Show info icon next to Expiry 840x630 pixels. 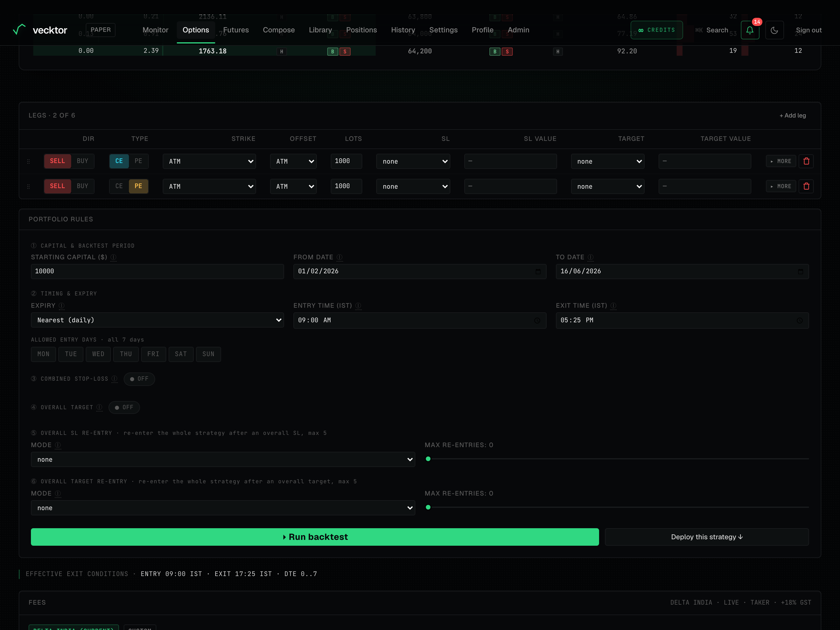click(62, 306)
